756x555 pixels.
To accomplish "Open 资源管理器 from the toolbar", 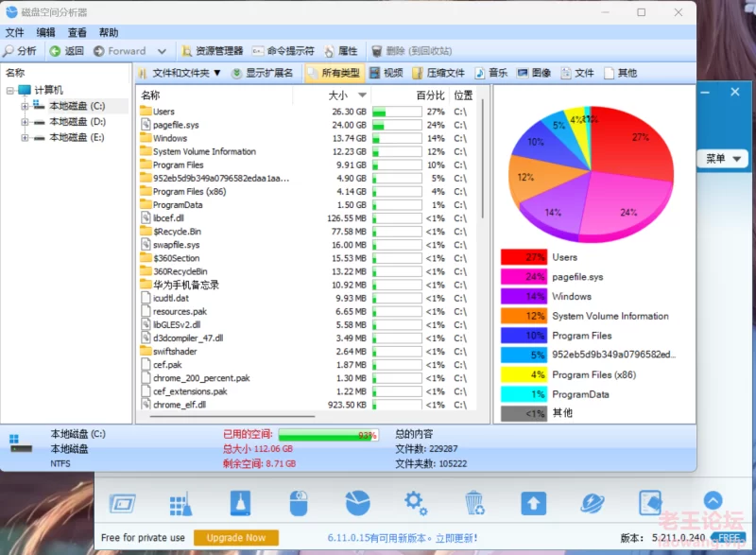I will pos(212,51).
